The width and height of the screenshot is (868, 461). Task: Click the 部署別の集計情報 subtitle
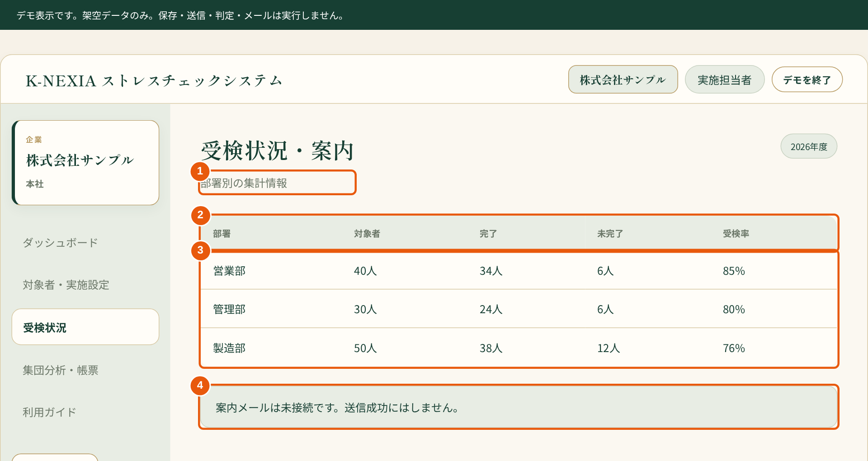[x=244, y=183]
